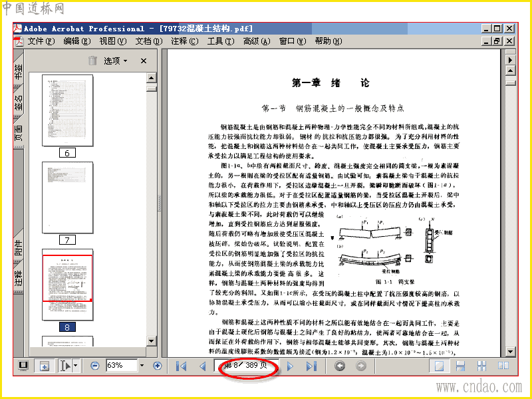Toggle continuous facing pages layout
Image resolution: width=532 pixels, height=399 pixels.
pyautogui.click(x=481, y=366)
